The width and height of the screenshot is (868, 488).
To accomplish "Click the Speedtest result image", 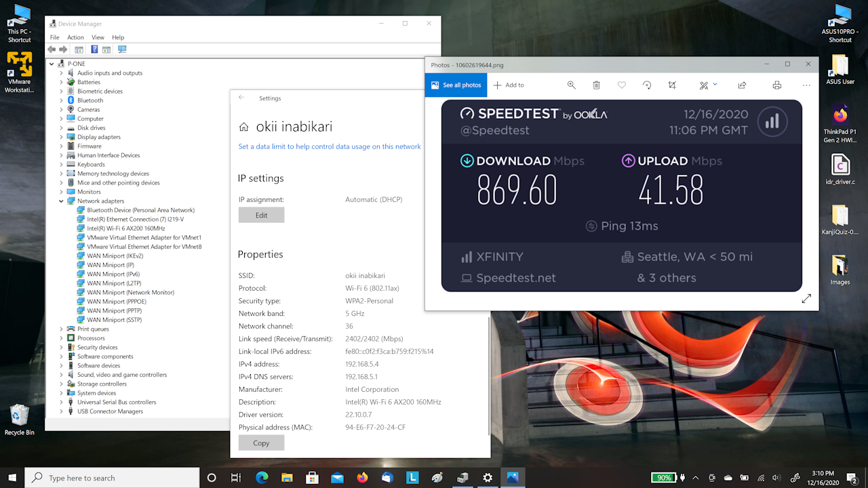I will pyautogui.click(x=621, y=196).
